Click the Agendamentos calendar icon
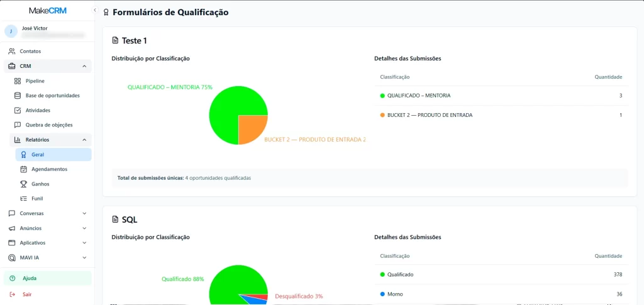 (23, 169)
